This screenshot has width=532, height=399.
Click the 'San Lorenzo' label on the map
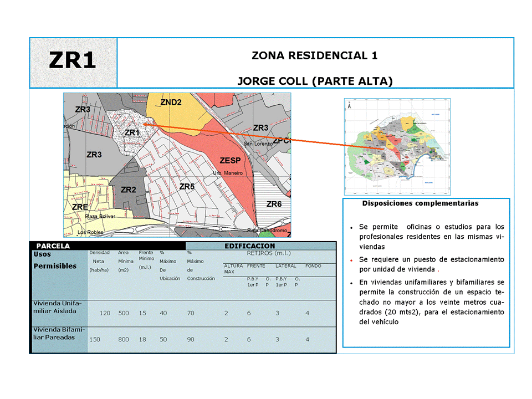tap(258, 144)
